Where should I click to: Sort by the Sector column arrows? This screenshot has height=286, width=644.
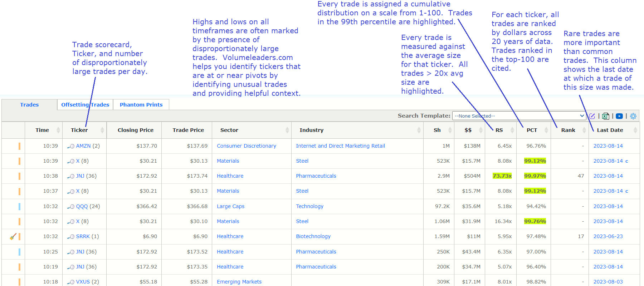click(x=287, y=130)
